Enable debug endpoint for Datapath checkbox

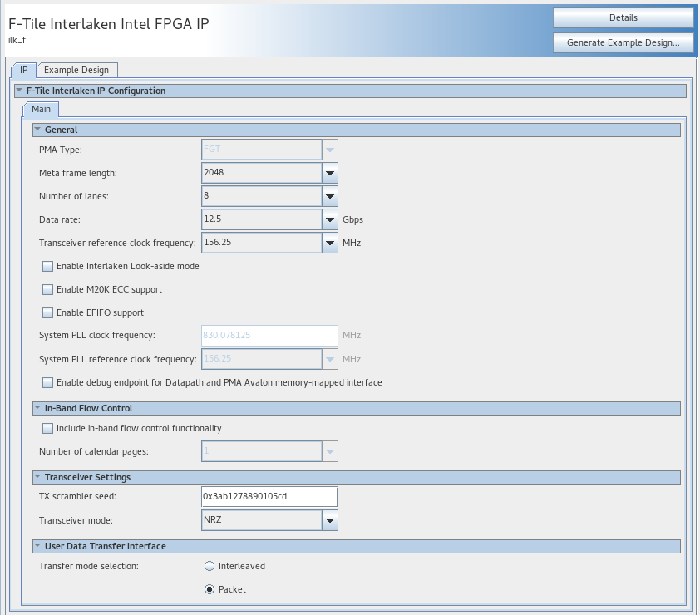[x=47, y=382]
